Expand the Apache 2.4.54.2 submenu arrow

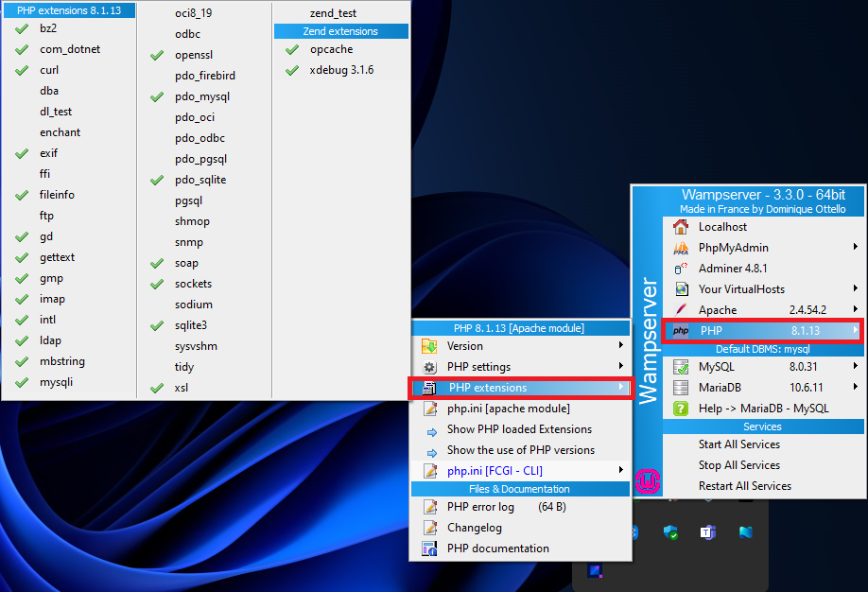click(x=856, y=309)
